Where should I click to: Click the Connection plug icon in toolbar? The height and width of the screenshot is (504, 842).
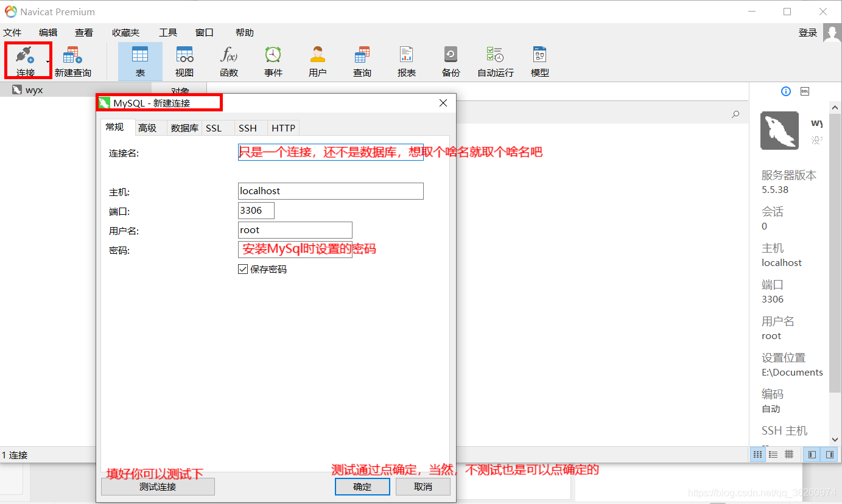point(25,55)
